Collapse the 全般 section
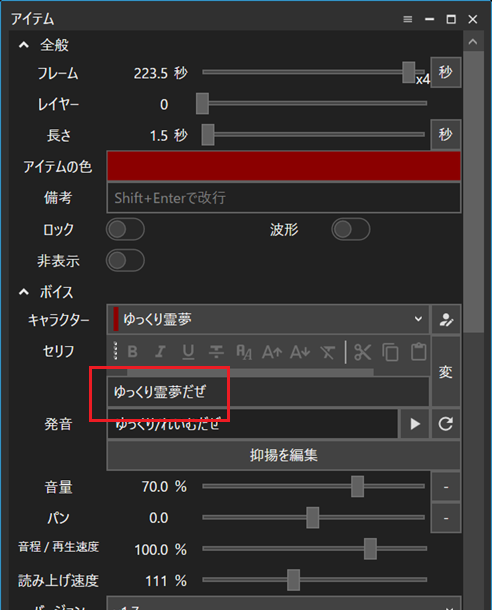Image resolution: width=492 pixels, height=610 pixels. (24, 45)
